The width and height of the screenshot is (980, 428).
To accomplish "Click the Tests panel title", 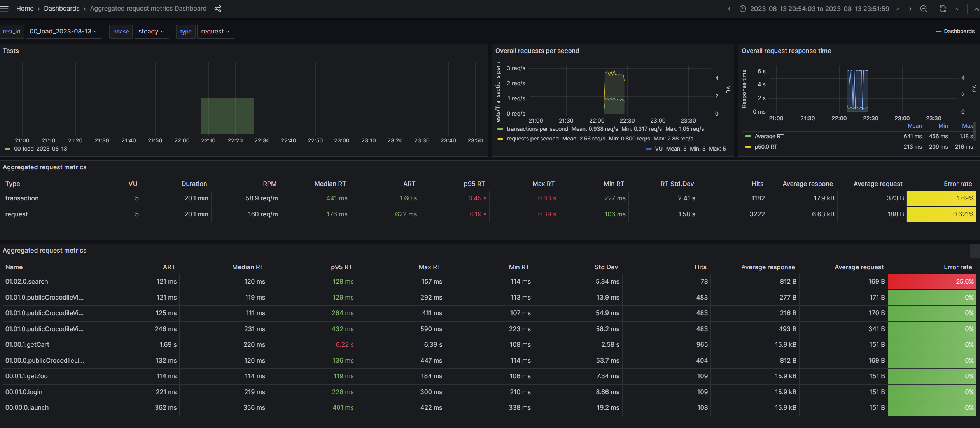I will coord(11,51).
